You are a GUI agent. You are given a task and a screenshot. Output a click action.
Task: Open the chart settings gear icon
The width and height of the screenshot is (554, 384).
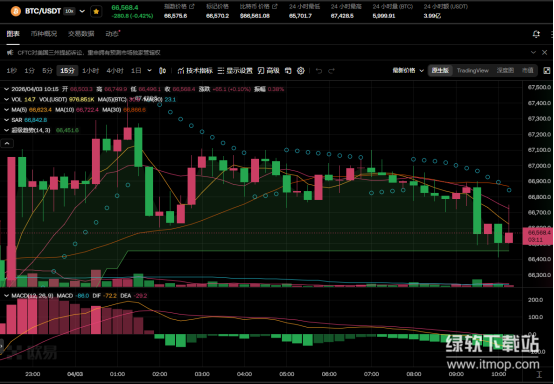(x=301, y=71)
